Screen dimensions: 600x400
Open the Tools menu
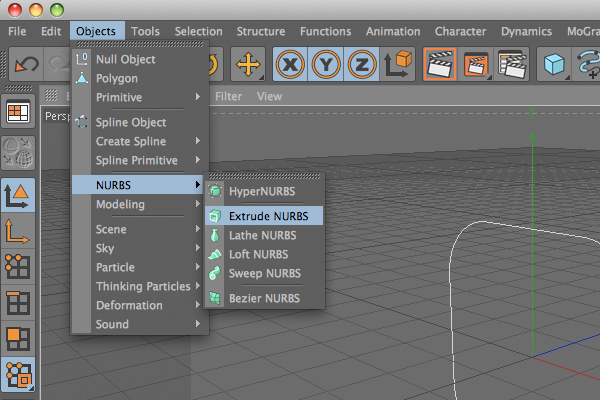[x=145, y=31]
